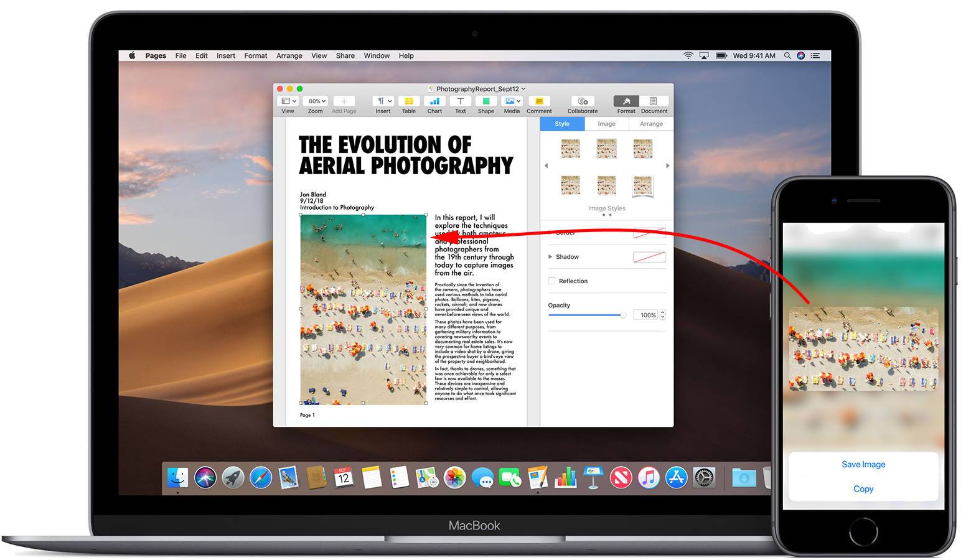Viewport: 971px width, 560px height.
Task: Tap Copy on the iPhone sheet
Action: point(863,489)
